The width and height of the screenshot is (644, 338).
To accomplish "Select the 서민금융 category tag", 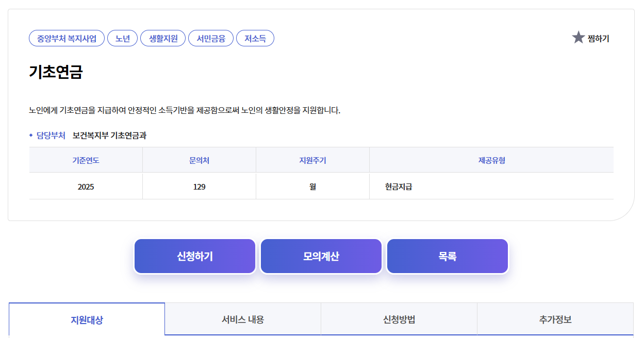I will coord(210,38).
